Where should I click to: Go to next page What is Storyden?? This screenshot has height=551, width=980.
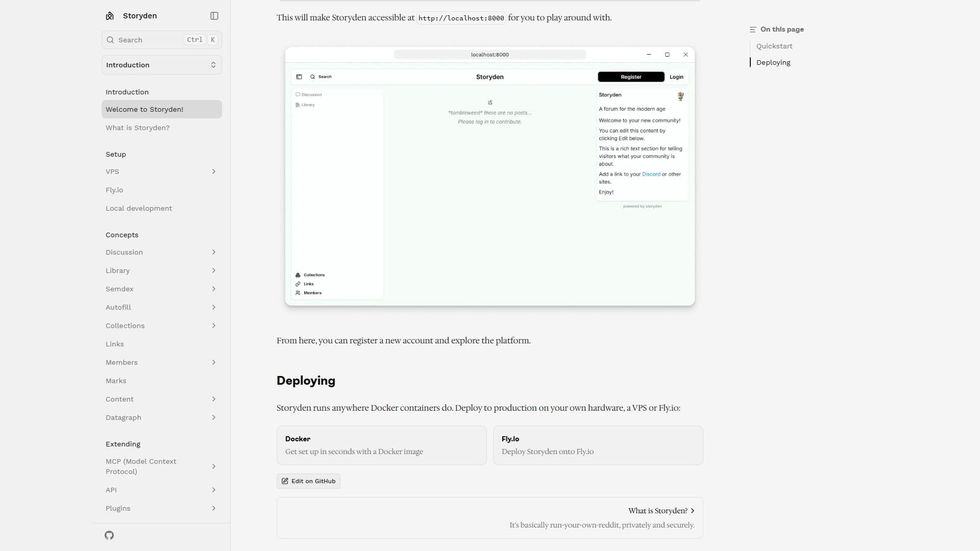(489, 518)
